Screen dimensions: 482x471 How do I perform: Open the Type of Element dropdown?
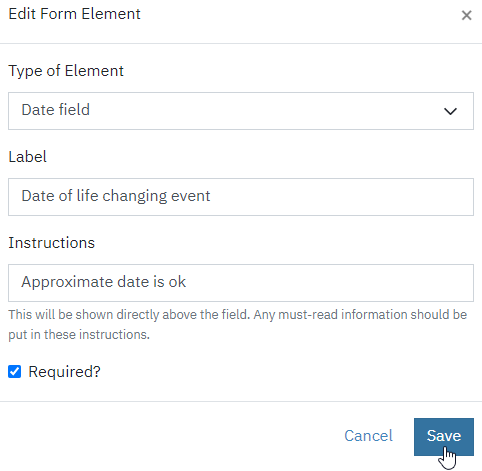point(241,111)
